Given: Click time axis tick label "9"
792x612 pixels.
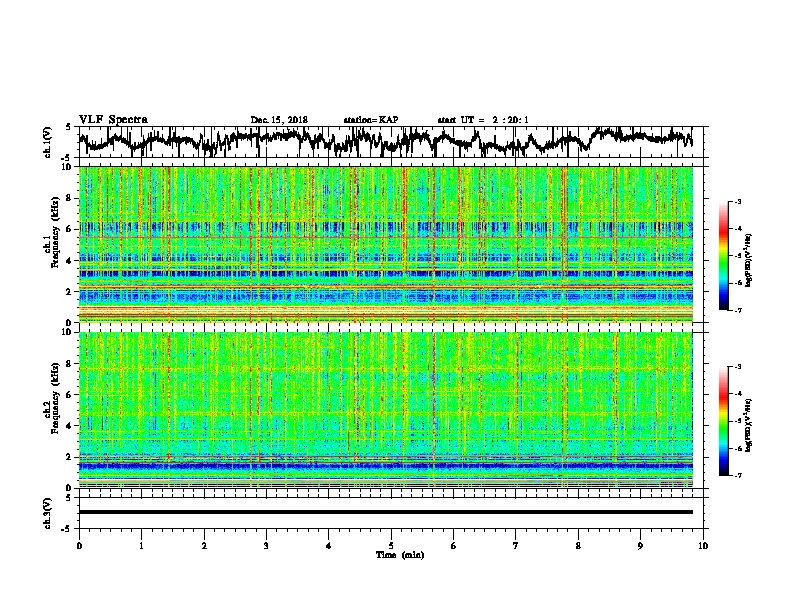Looking at the screenshot, I should (x=640, y=546).
